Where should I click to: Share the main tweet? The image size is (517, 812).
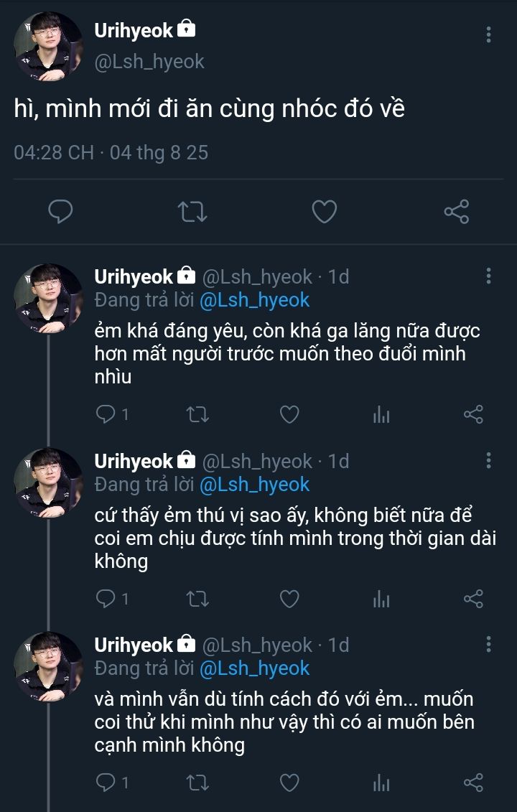pyautogui.click(x=456, y=212)
